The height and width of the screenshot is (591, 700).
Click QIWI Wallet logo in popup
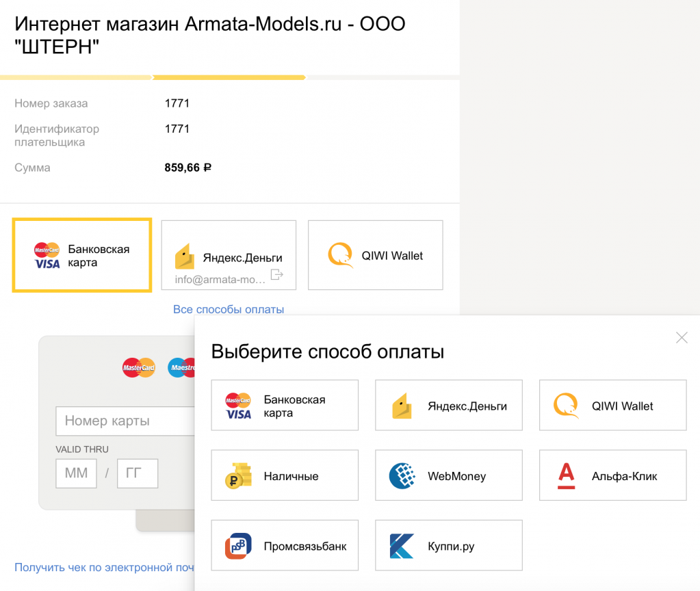[567, 406]
